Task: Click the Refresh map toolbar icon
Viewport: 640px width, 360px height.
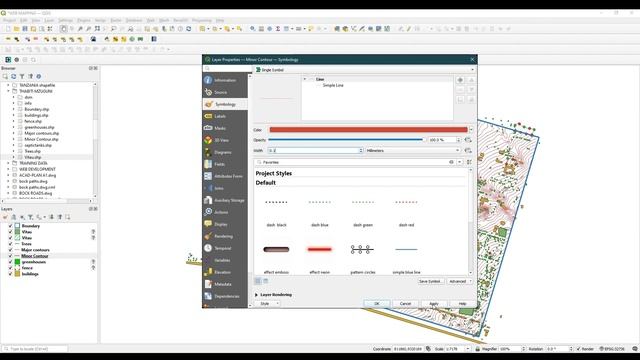Action: 189,29
